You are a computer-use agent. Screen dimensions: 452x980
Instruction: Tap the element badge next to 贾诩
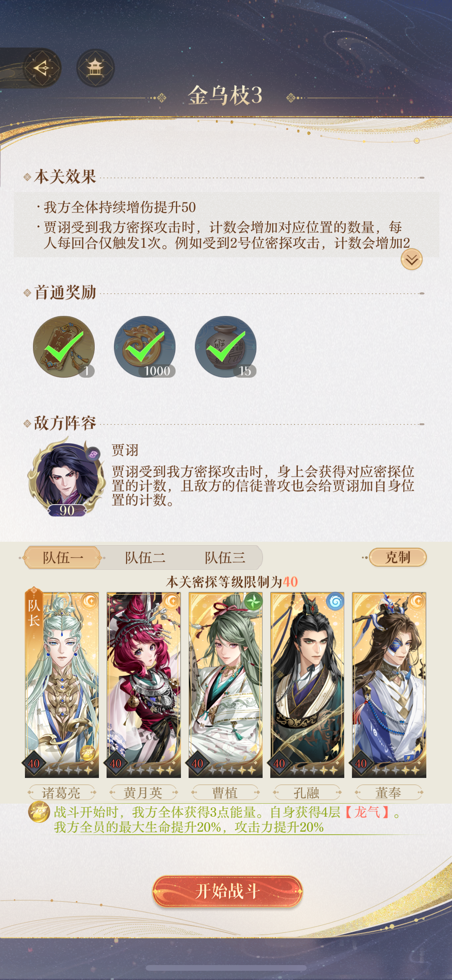coord(93,454)
